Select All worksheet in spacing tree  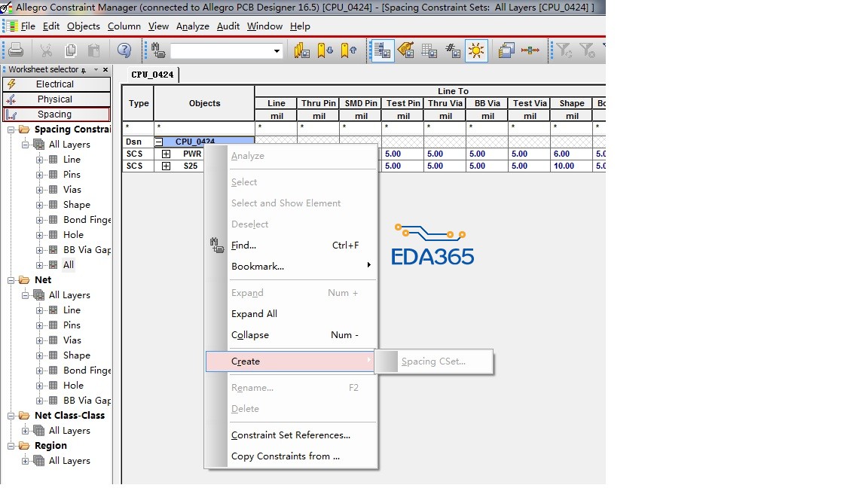[x=68, y=265]
